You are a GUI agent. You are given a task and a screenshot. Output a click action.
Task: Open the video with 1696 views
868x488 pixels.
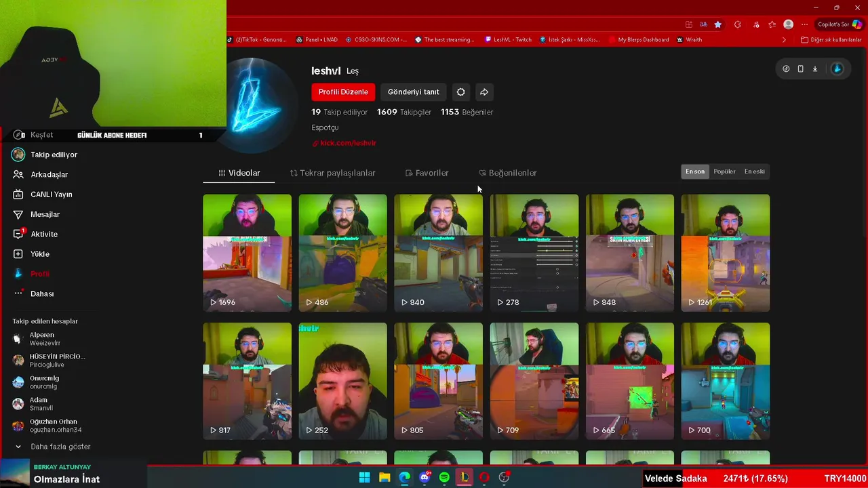click(x=247, y=253)
